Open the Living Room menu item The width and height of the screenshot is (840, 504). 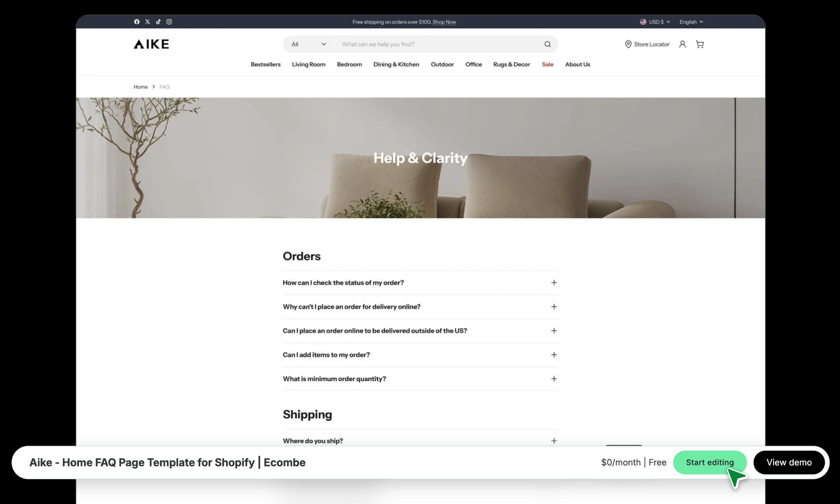pyautogui.click(x=308, y=64)
